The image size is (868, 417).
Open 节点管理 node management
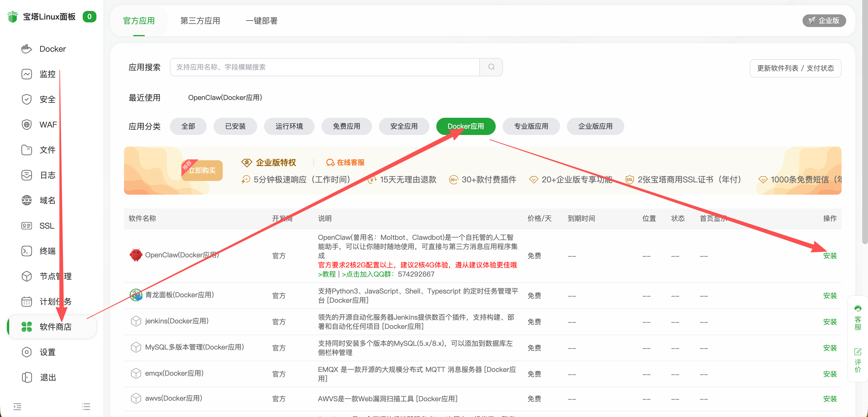(55, 276)
